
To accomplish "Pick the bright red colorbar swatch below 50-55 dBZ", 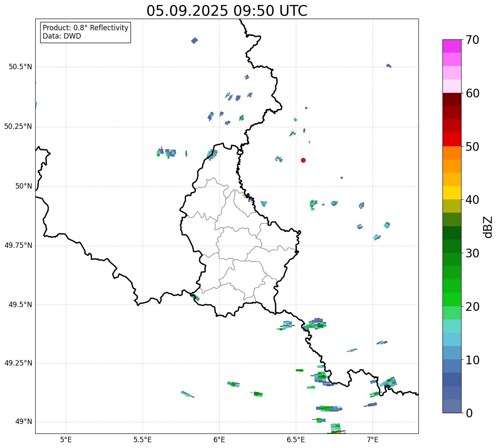I will (452, 139).
